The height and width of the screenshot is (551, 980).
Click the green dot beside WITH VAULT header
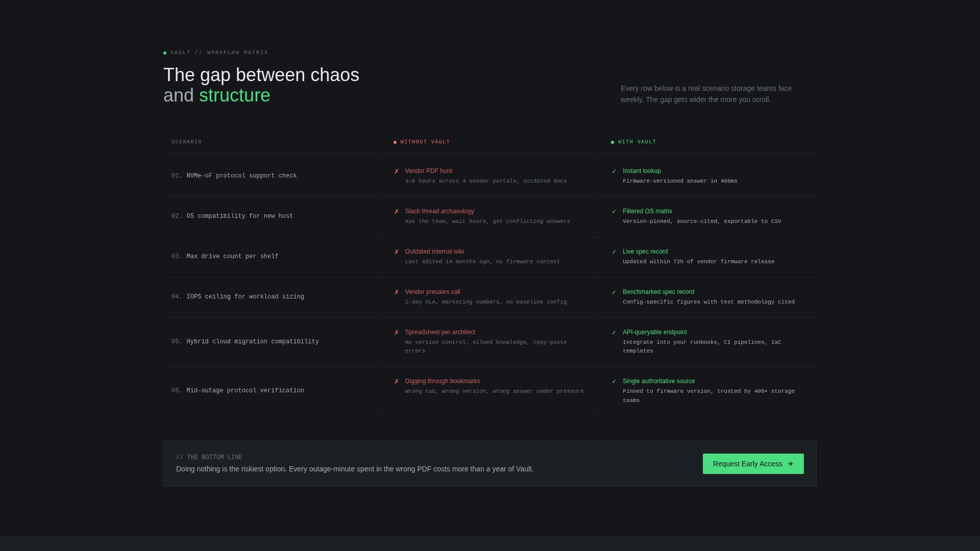click(x=613, y=142)
